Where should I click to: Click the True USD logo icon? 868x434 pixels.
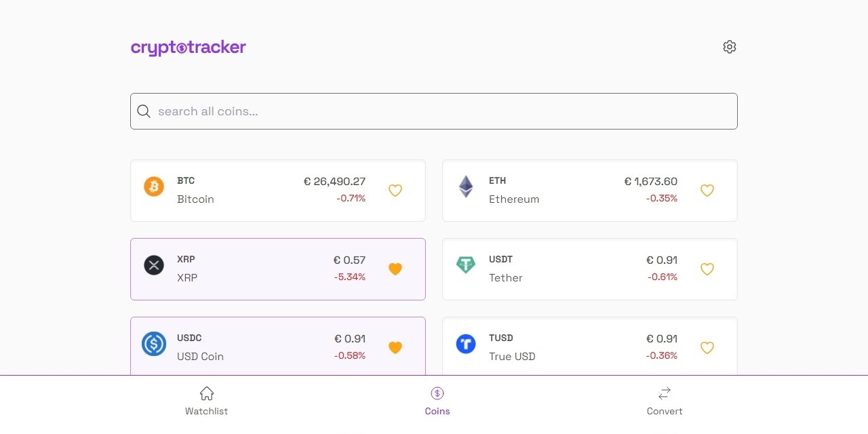click(466, 344)
